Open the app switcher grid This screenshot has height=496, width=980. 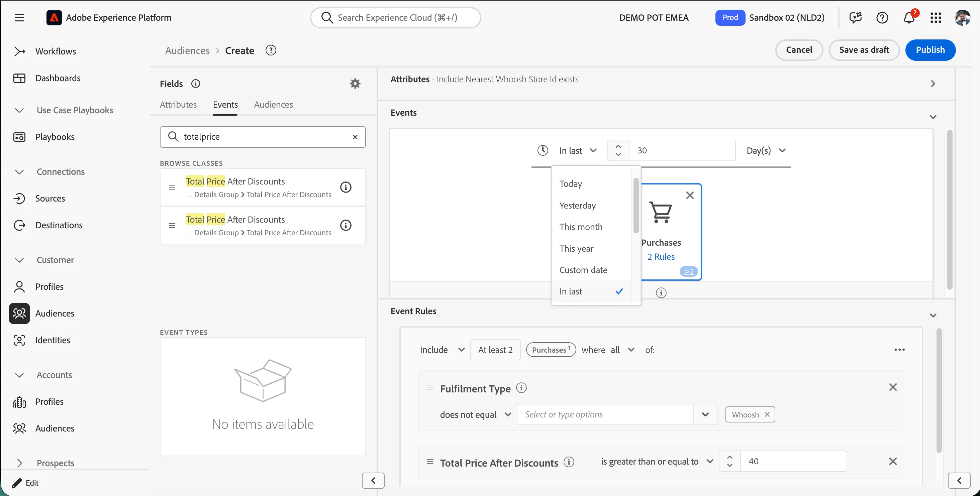coord(936,17)
